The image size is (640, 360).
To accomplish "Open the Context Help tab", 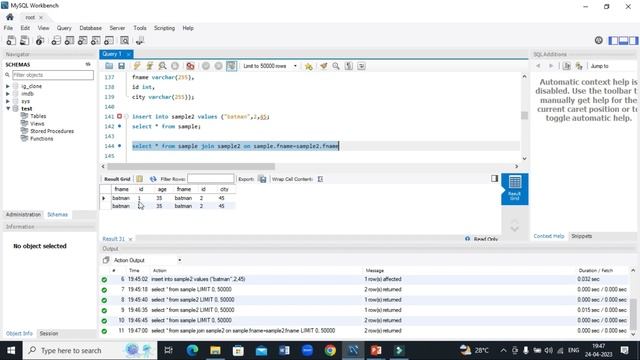I will 549,236.
